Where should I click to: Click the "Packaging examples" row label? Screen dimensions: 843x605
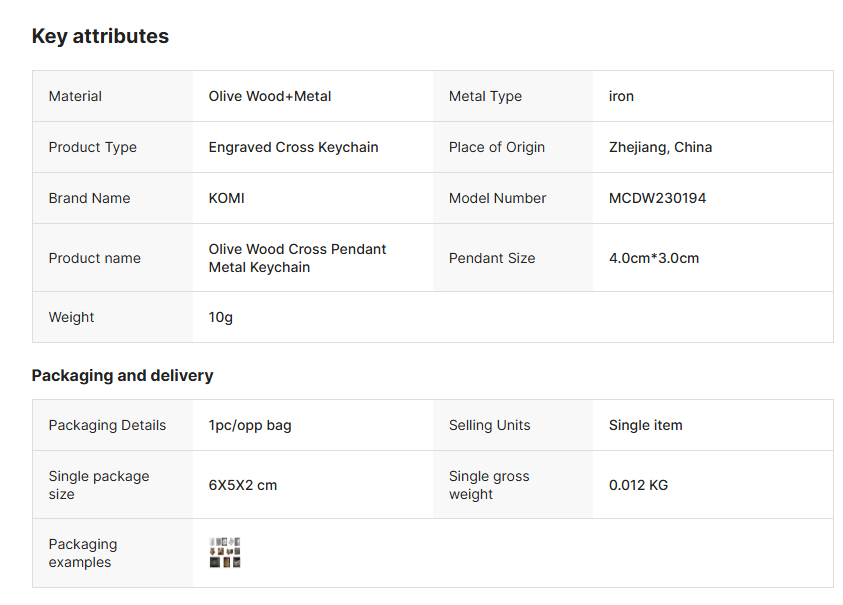[83, 553]
